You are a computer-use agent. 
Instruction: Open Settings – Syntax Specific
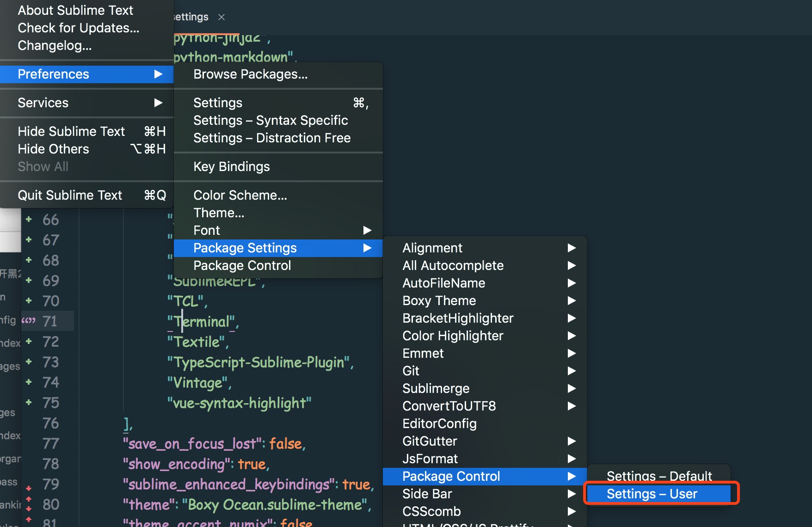point(278,120)
